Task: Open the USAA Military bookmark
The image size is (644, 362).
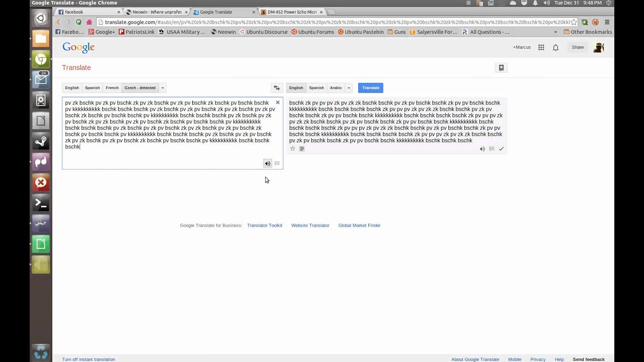Action: coord(182,32)
